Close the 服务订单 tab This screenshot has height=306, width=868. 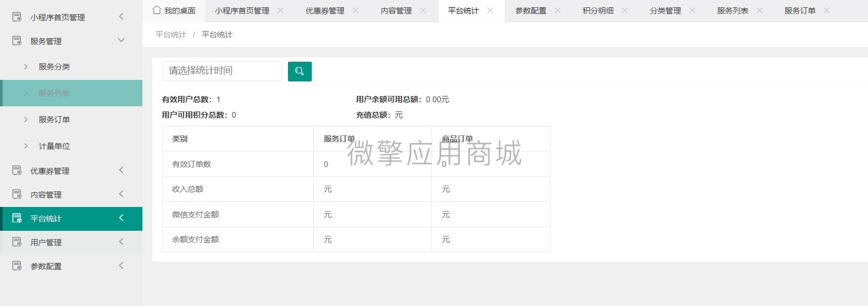coord(827,10)
